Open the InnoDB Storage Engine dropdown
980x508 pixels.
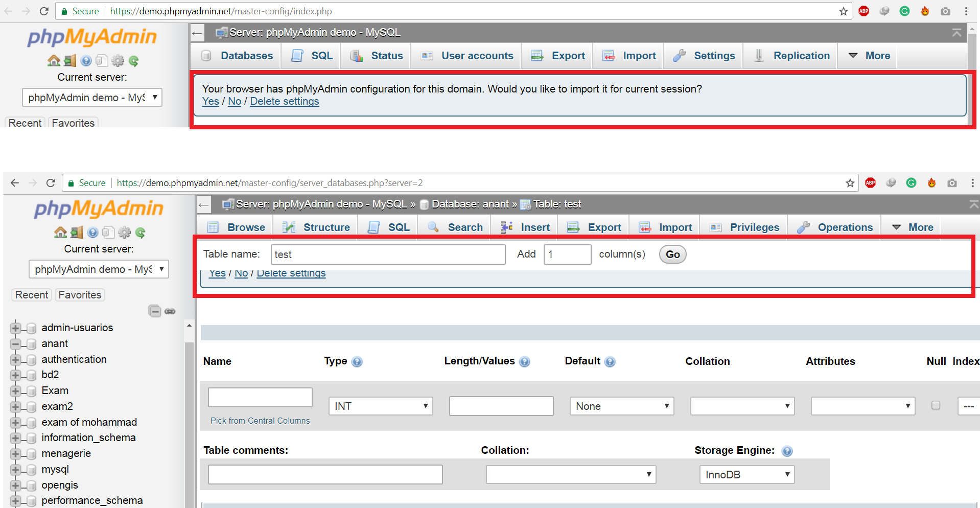pos(746,474)
